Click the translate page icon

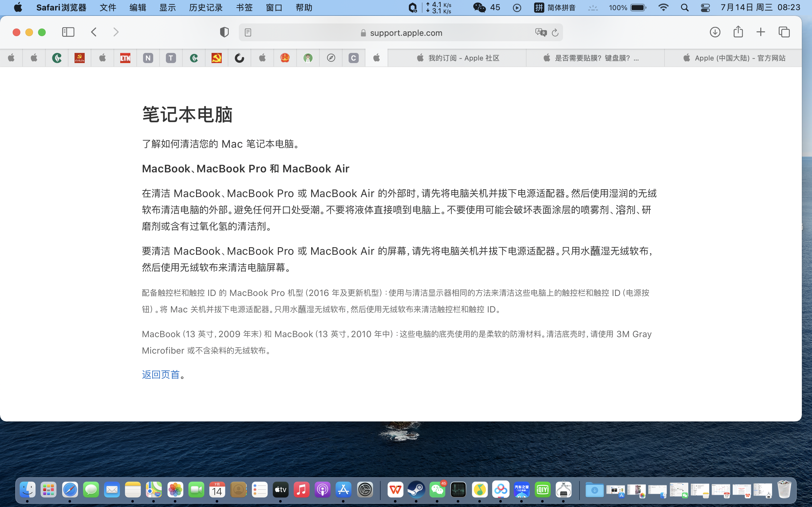[540, 33]
